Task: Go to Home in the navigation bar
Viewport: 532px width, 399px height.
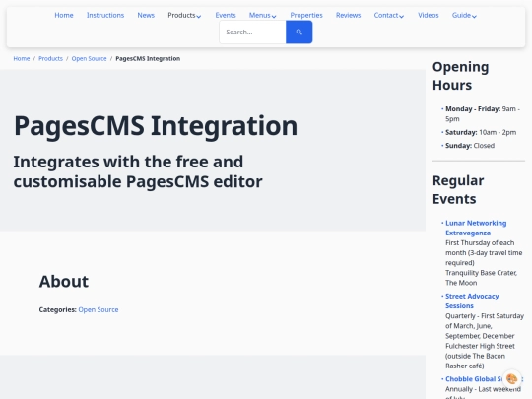Action: [64, 15]
